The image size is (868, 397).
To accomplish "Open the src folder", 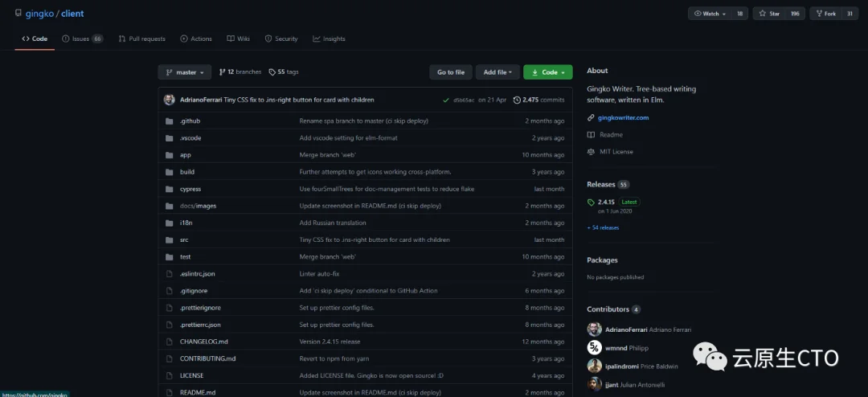I will click(x=184, y=239).
